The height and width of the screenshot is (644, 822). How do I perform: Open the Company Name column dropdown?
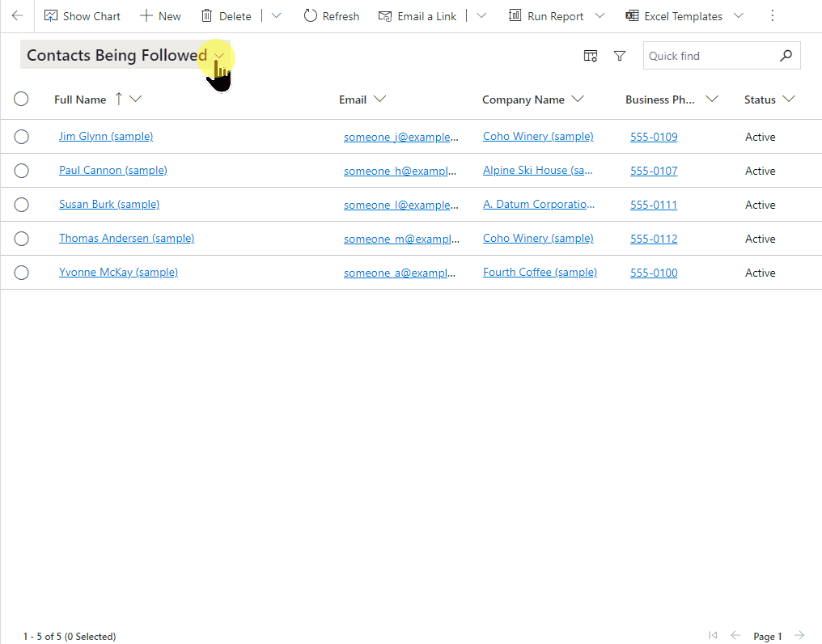579,99
